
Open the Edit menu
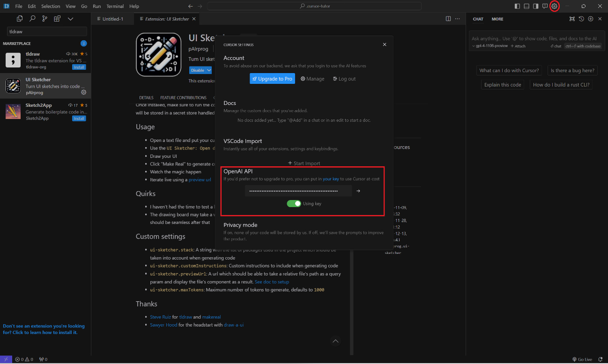(32, 6)
